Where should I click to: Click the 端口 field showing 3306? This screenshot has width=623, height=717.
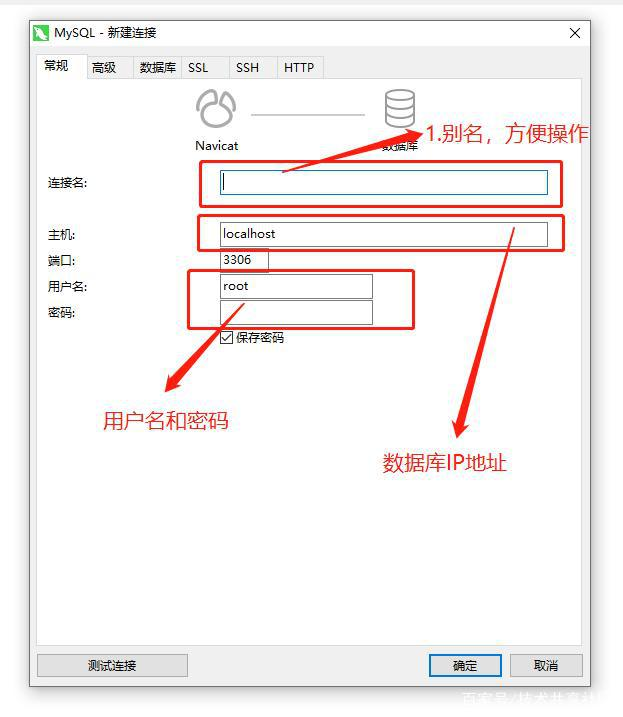point(244,260)
